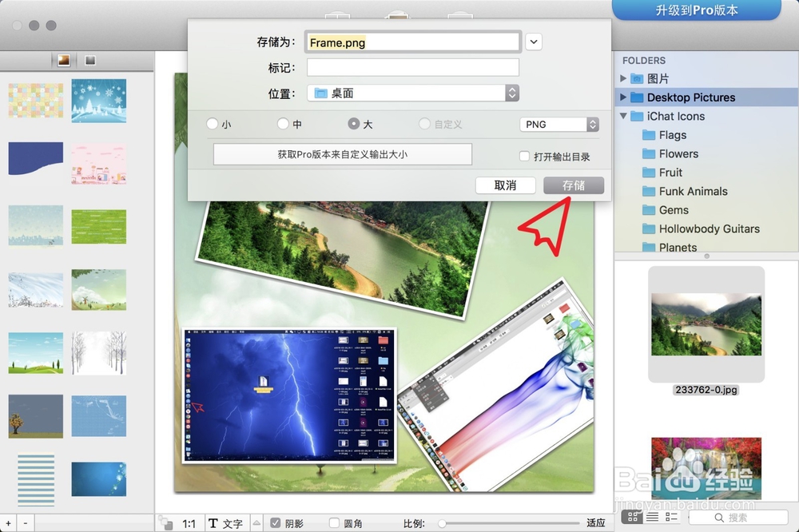Select the autumn tree gray sky background

point(36,416)
